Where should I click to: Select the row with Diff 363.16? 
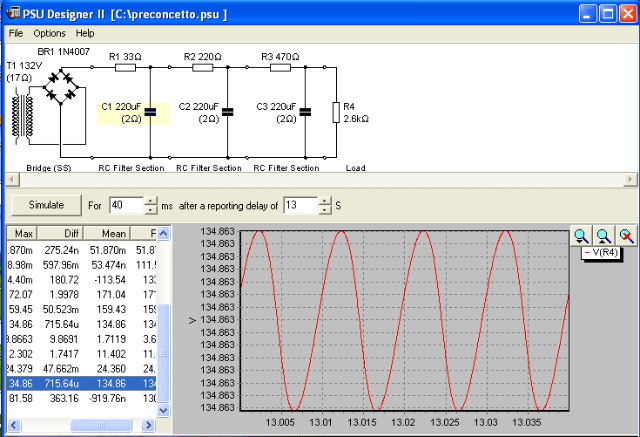(x=82, y=398)
